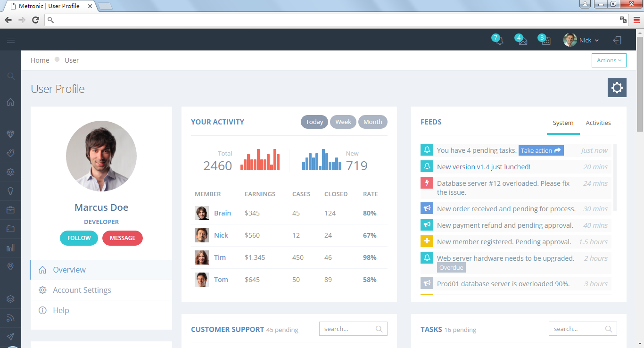Click the logout icon beside Nick
Screen dimensions: 644x348
click(x=617, y=41)
